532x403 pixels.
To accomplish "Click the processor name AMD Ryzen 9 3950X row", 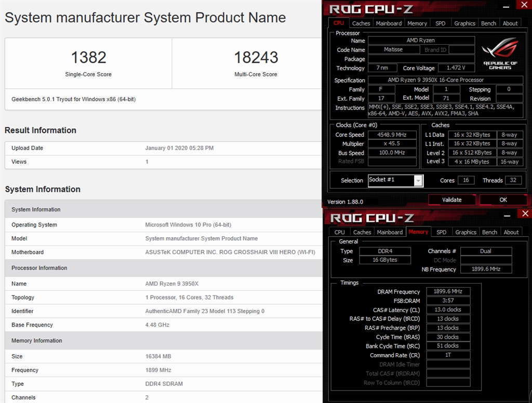I will tap(164, 284).
